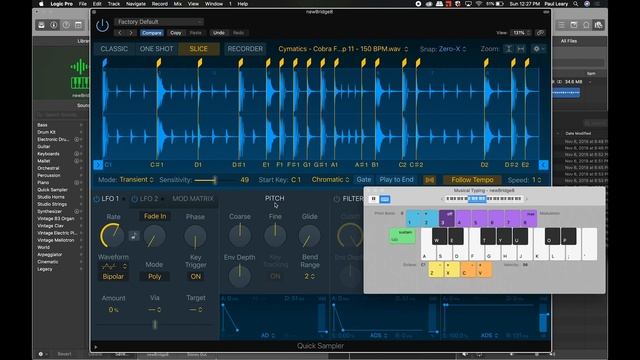640x360 pixels.
Task: Switch to CLASSIC mode tab
Action: click(x=114, y=49)
